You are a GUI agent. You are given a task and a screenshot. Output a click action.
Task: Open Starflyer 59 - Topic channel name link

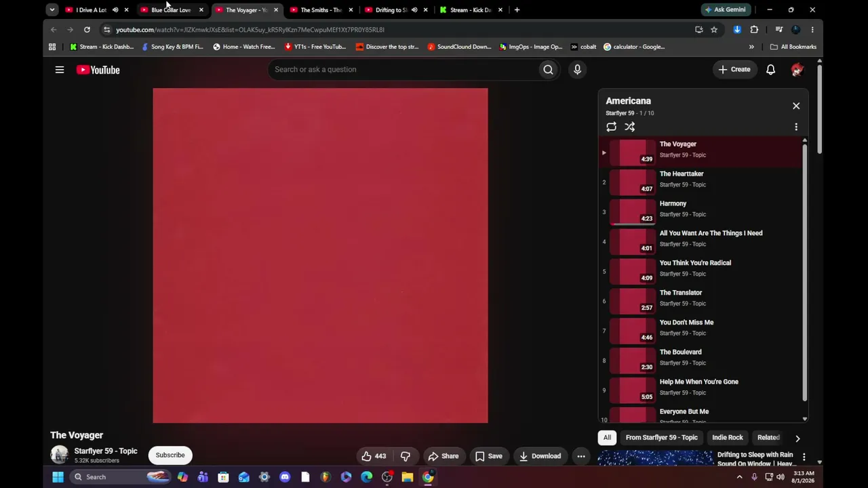pos(106,451)
